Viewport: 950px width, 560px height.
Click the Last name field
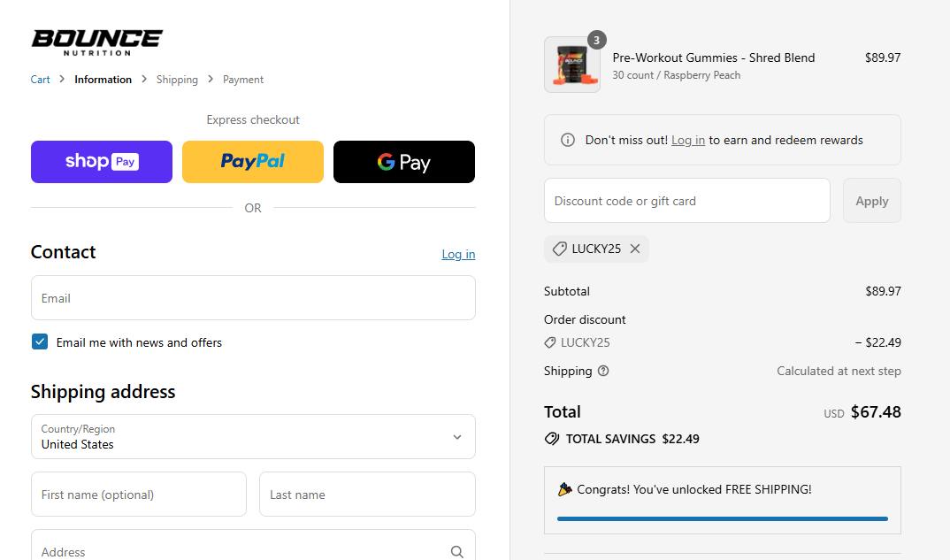tap(367, 495)
